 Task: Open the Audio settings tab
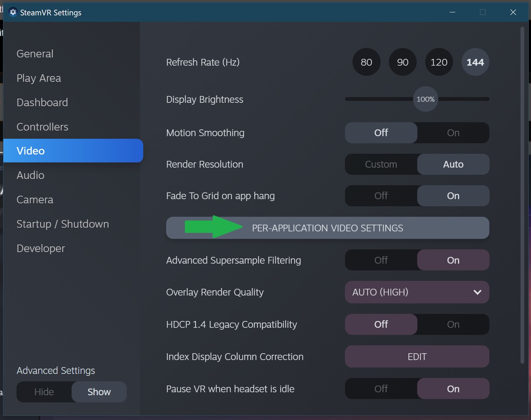(x=30, y=175)
